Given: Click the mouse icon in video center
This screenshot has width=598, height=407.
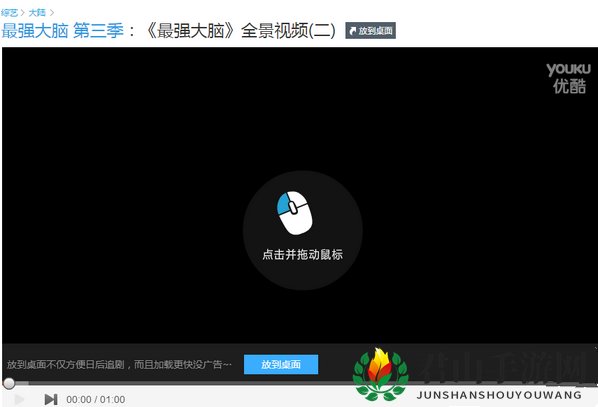Looking at the screenshot, I should (294, 212).
